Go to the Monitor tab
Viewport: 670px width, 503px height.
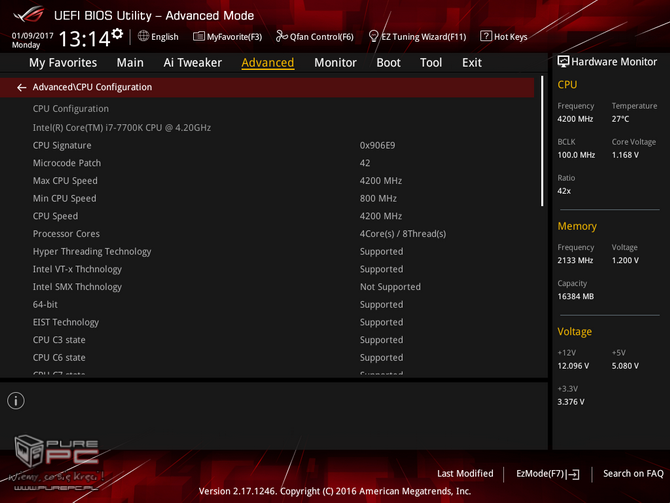(335, 63)
